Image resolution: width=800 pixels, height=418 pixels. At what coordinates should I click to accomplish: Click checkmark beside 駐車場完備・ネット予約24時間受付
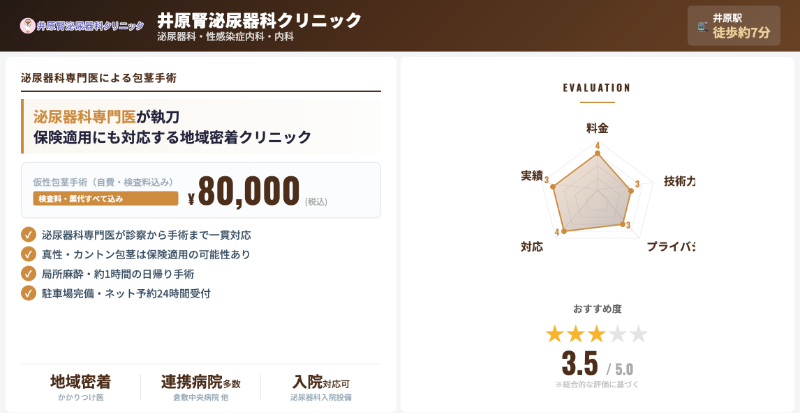click(x=28, y=293)
